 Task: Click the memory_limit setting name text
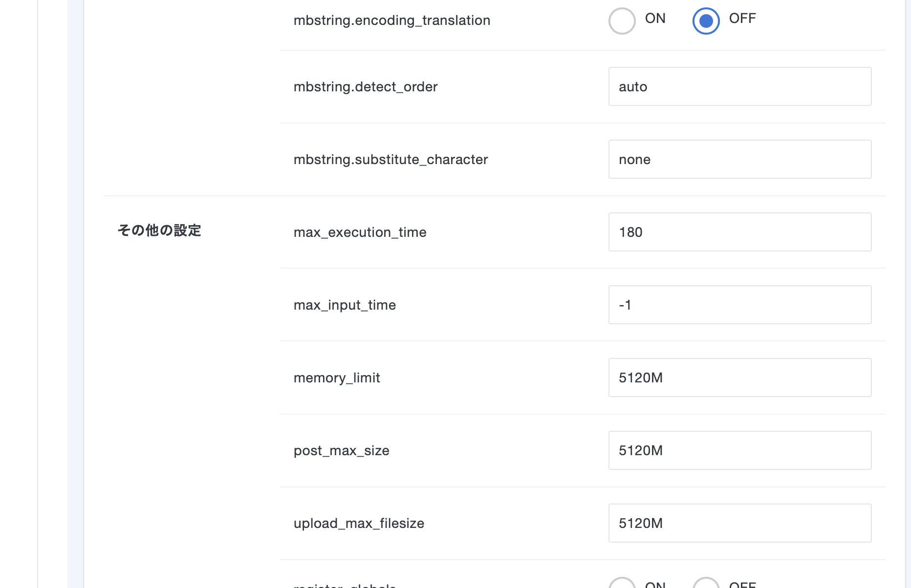tap(337, 378)
